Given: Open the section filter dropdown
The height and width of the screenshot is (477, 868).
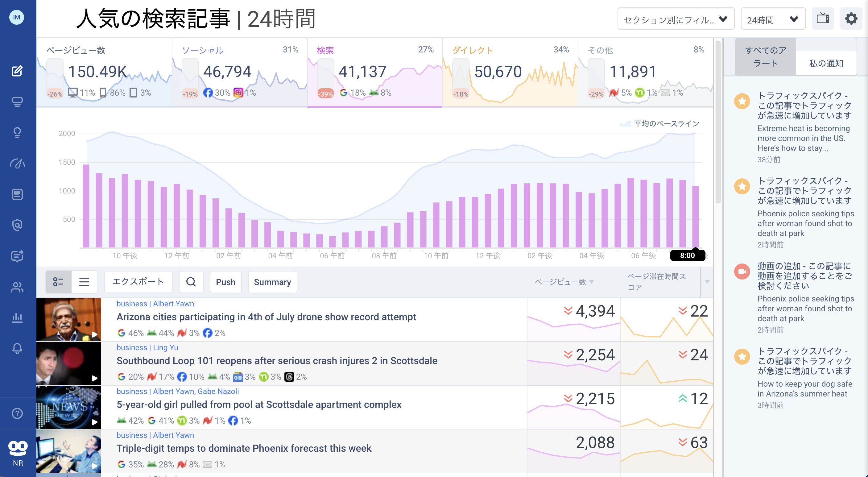Looking at the screenshot, I should click(676, 19).
